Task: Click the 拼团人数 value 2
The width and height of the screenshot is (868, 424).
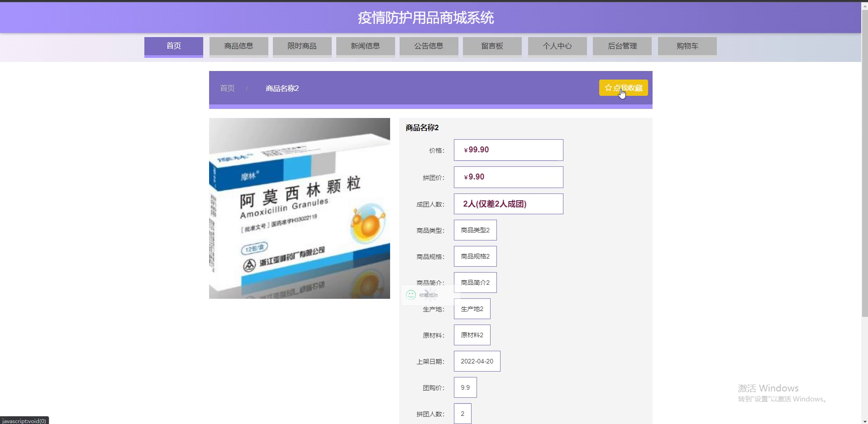Action: coord(463,414)
